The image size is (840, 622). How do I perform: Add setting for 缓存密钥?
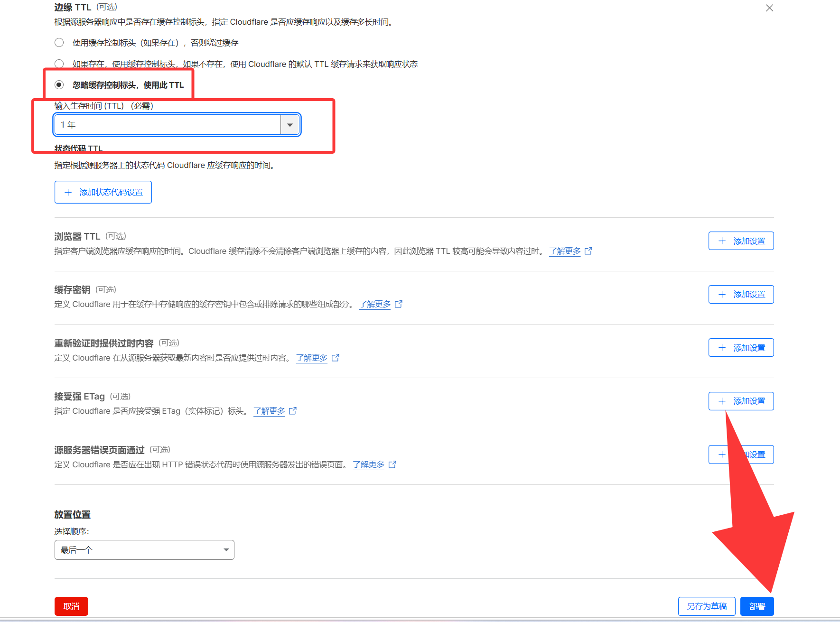pos(741,295)
